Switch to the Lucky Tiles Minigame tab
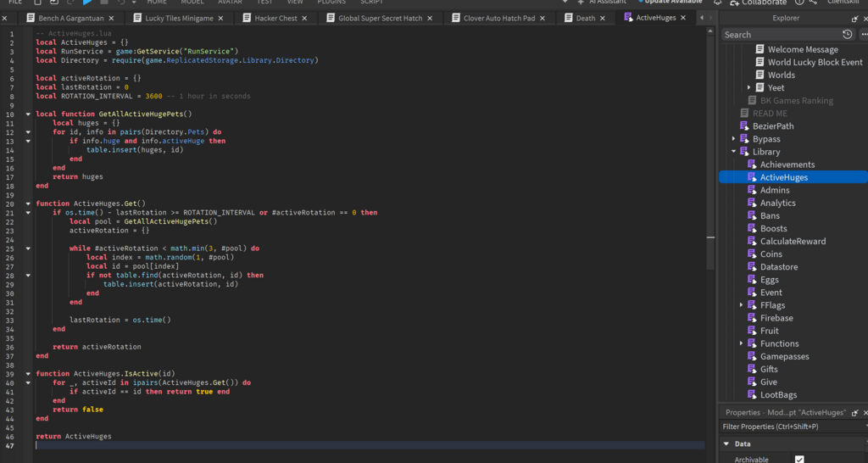The width and height of the screenshot is (868, 463). [179, 18]
